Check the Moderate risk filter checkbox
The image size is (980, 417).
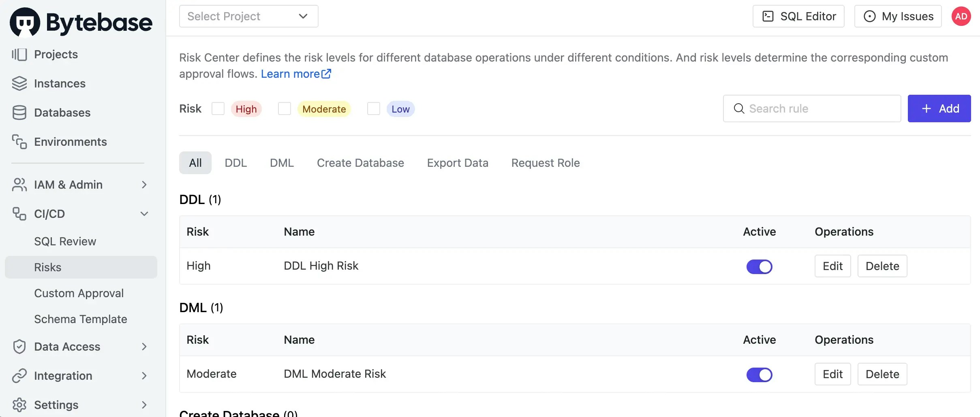285,109
